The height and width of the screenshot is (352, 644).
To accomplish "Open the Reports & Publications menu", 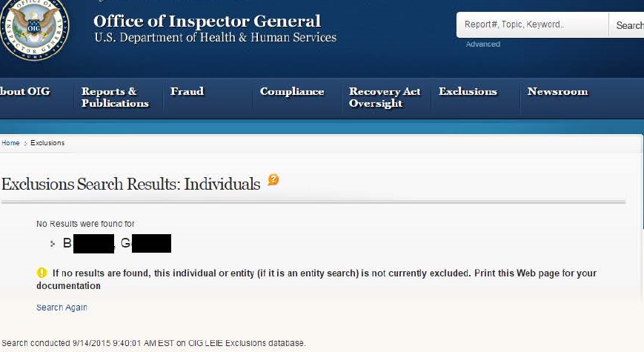I will click(115, 97).
